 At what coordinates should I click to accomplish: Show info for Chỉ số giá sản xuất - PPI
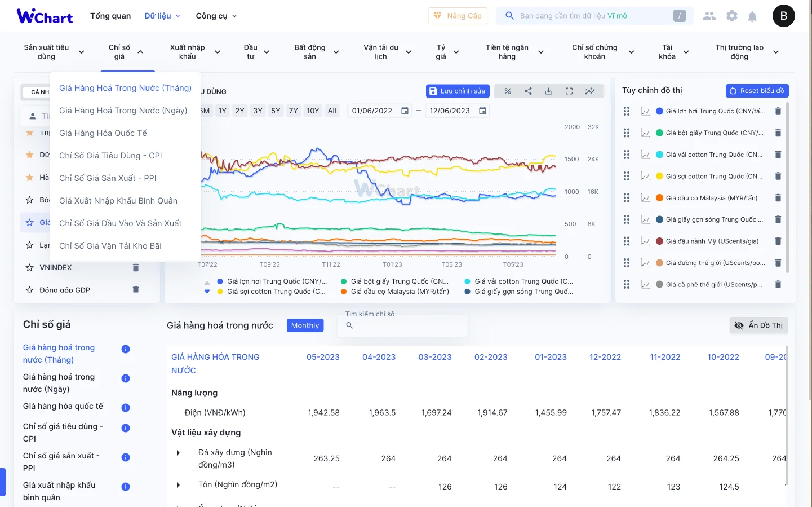[126, 457]
